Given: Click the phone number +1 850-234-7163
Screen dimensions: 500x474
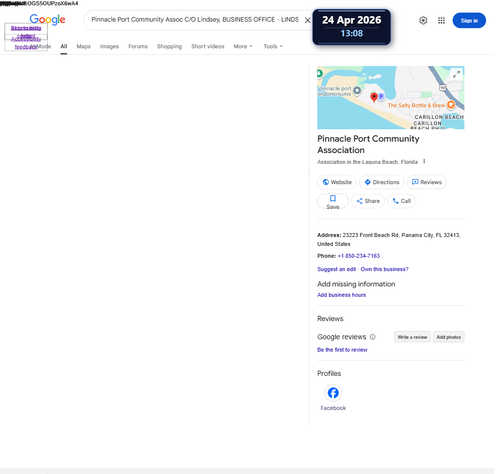Looking at the screenshot, I should tap(359, 256).
